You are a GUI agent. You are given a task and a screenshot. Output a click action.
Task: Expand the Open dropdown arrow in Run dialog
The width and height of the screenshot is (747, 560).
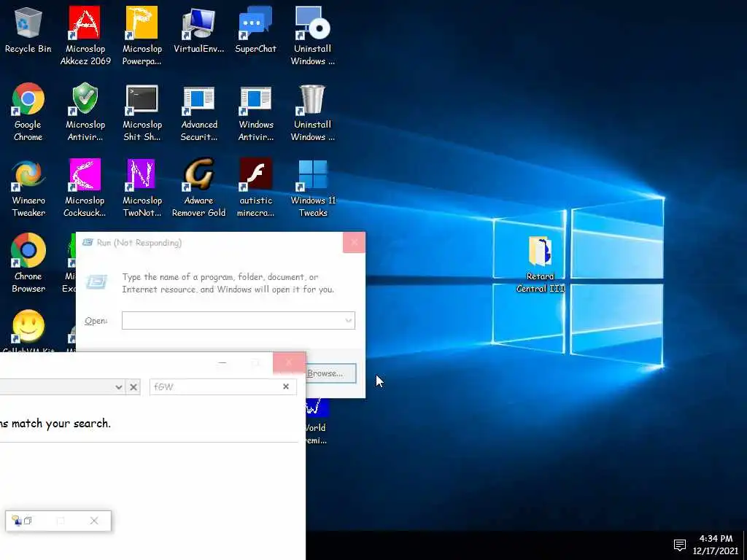tap(349, 321)
